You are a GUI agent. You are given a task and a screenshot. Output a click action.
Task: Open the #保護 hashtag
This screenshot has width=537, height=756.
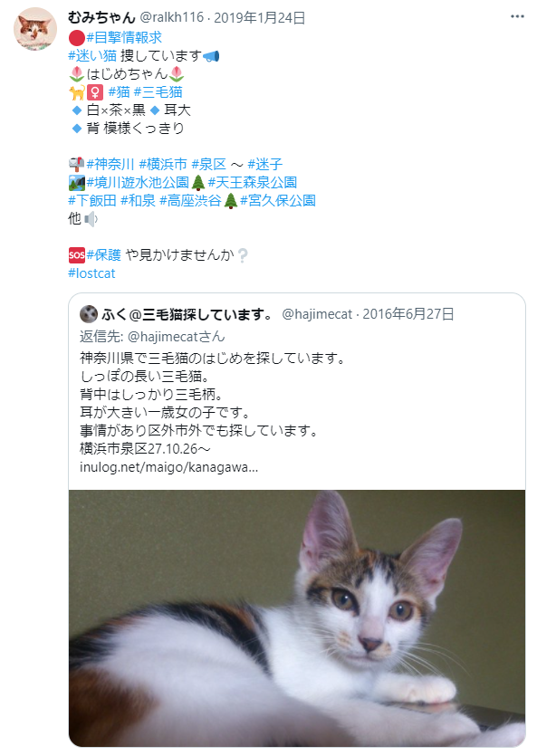tap(103, 255)
